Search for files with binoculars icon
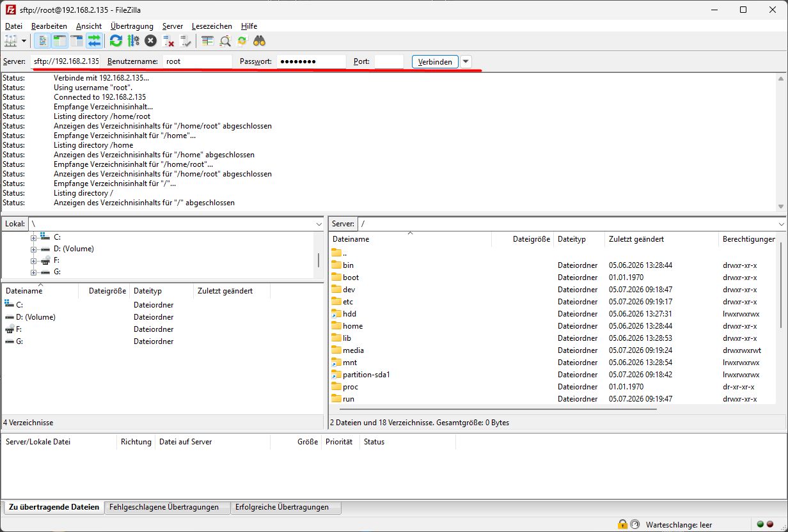Viewport: 788px width, 532px height. 259,41
